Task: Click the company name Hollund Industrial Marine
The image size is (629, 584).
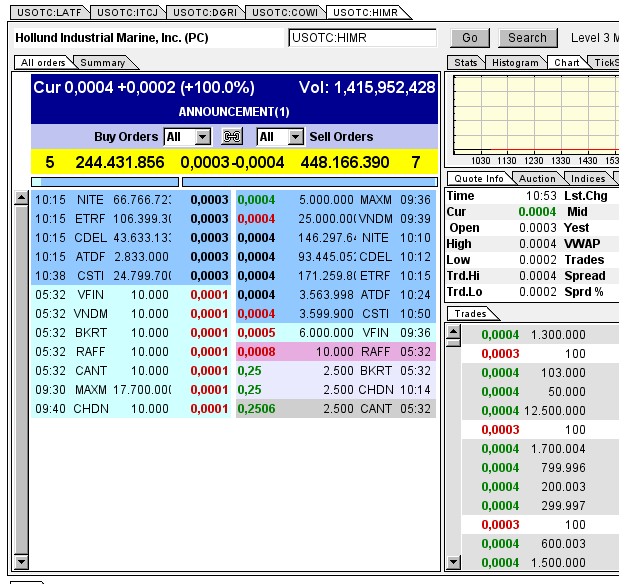Action: (112, 38)
